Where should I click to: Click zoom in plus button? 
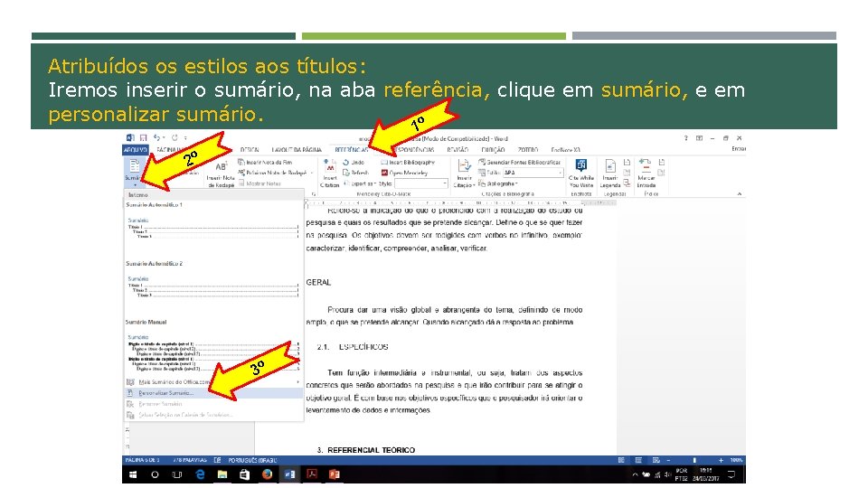point(721,460)
